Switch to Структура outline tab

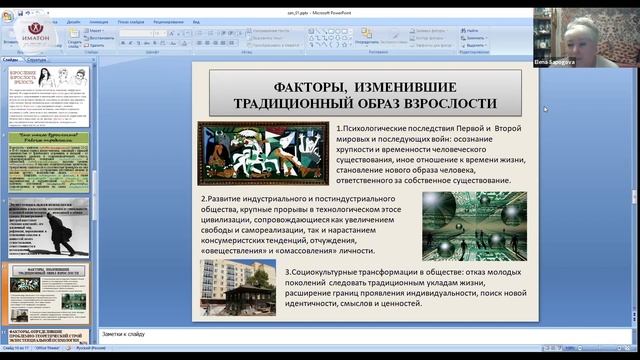pos(37,60)
